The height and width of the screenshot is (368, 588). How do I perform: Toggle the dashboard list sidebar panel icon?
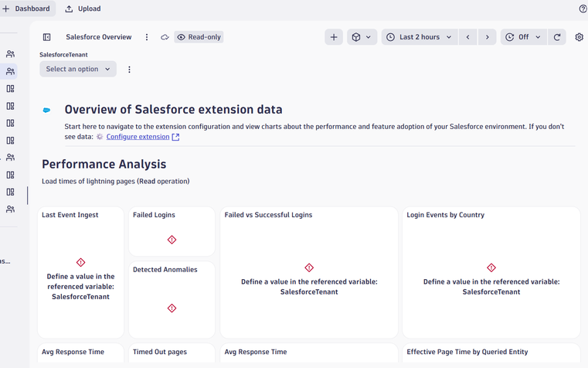click(x=47, y=37)
